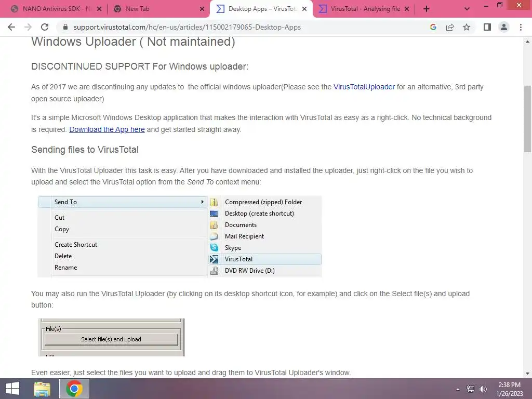Click the Sending files to VirusTotal heading
Image resolution: width=532 pixels, height=399 pixels.
pos(85,150)
